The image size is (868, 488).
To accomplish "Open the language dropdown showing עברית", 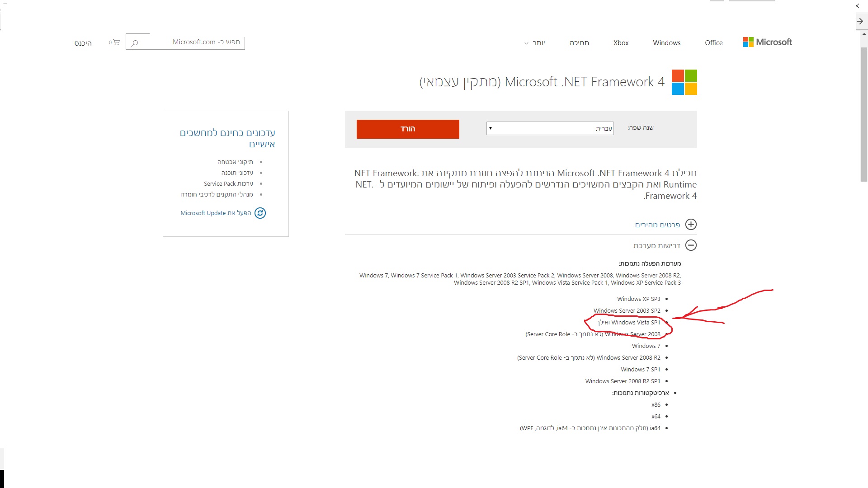I will [x=550, y=128].
